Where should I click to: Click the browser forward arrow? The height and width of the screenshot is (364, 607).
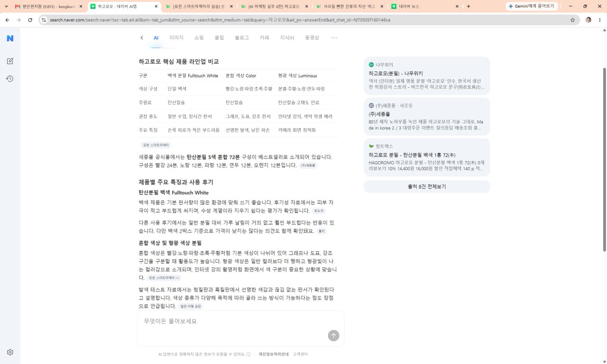click(x=18, y=20)
